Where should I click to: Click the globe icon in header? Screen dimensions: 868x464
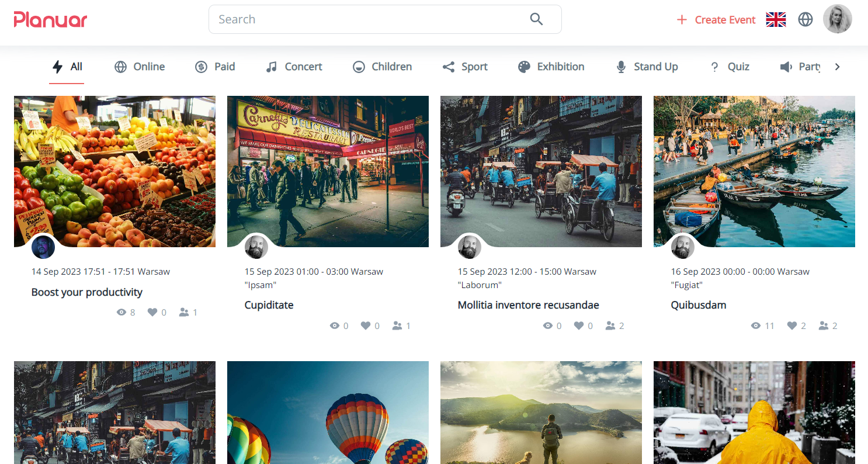(x=805, y=20)
